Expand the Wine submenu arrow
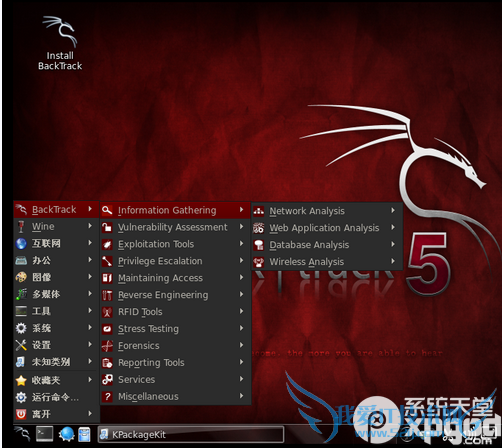 click(90, 226)
